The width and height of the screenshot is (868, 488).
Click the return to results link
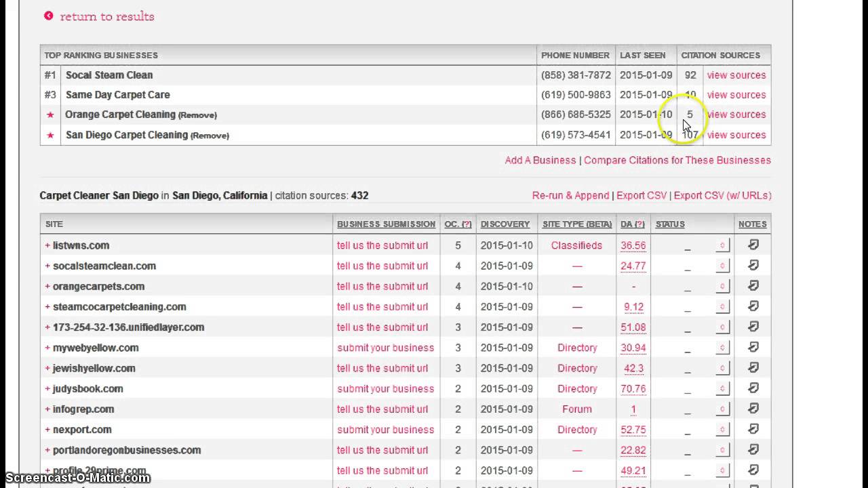click(107, 16)
